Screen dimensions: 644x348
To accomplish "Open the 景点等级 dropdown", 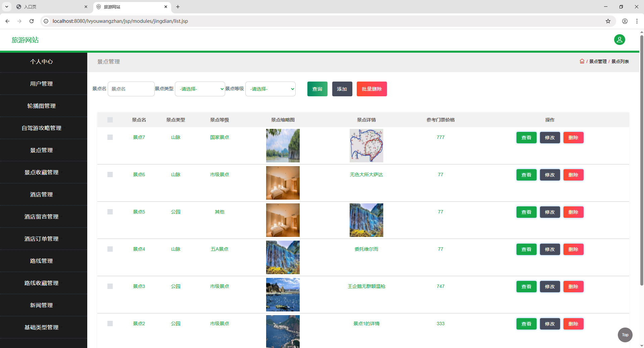I will pos(270,89).
